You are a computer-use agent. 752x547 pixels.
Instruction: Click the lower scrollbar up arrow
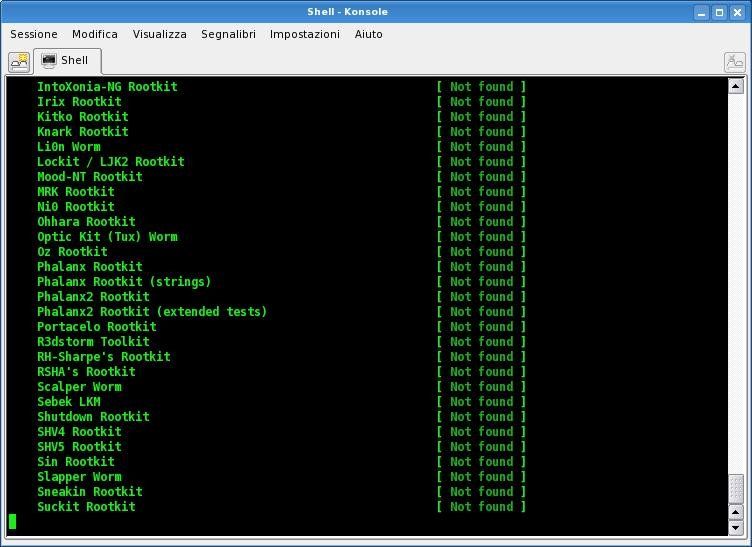tap(736, 512)
